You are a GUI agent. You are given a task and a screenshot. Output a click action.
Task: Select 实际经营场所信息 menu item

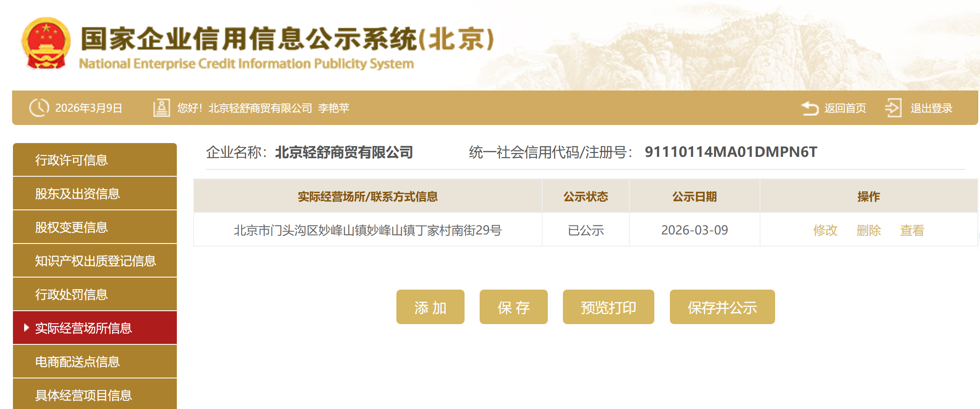tap(95, 328)
